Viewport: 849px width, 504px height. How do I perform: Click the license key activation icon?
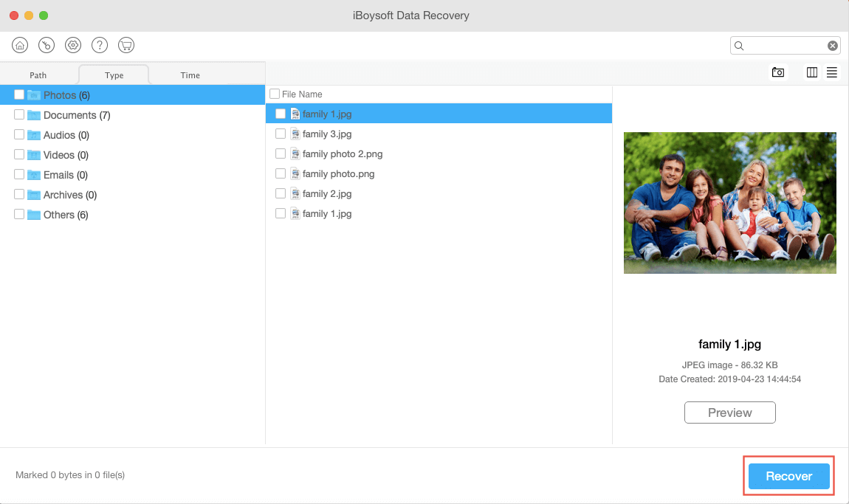pos(47,45)
